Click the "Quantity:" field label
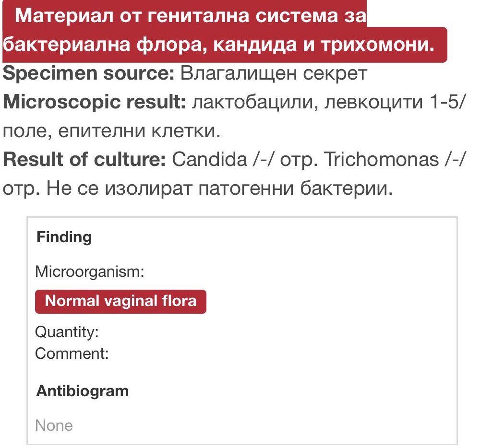The width and height of the screenshot is (480, 448). (67, 332)
